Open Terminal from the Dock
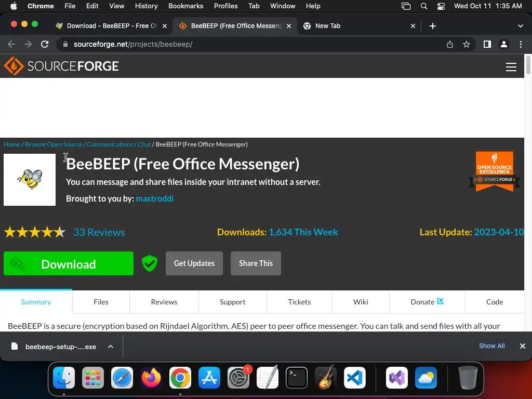 pos(297,378)
